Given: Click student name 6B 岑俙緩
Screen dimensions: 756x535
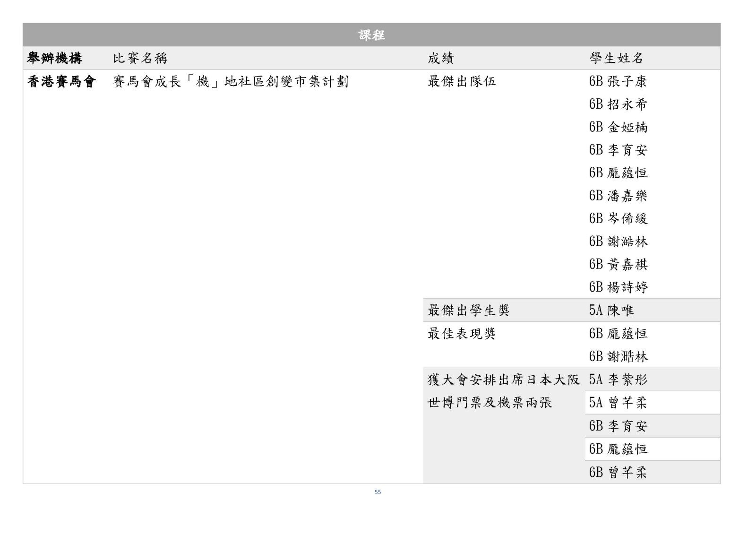Looking at the screenshot, I should point(618,218).
